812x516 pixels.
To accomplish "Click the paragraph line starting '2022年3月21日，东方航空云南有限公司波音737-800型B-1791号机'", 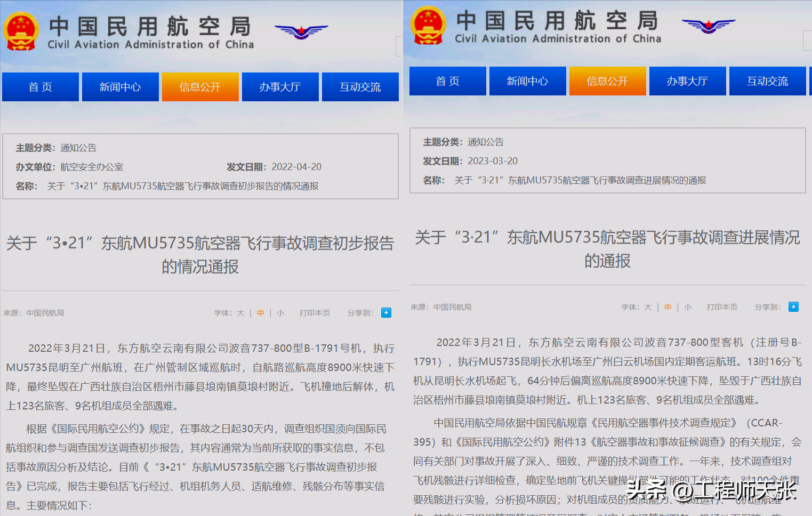I will [211, 349].
